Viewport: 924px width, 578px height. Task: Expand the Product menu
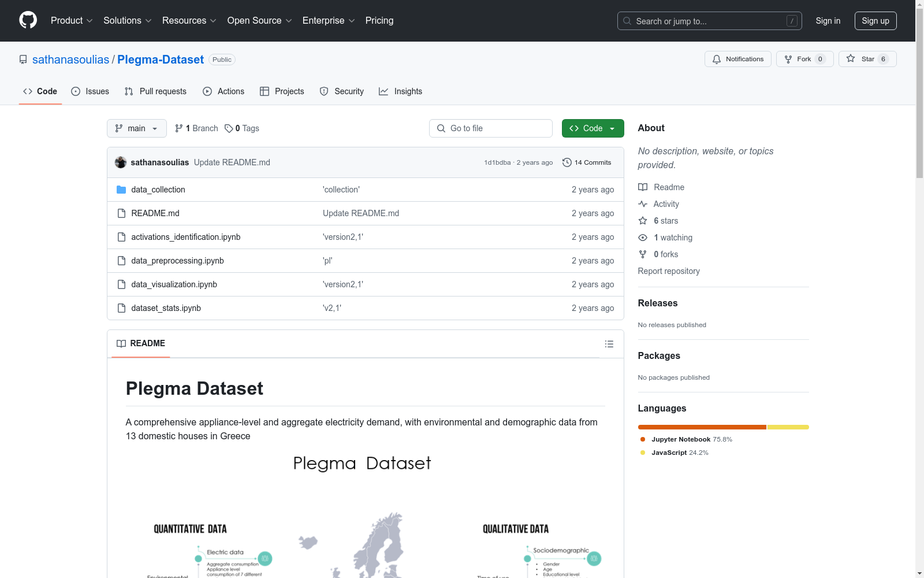pos(72,21)
